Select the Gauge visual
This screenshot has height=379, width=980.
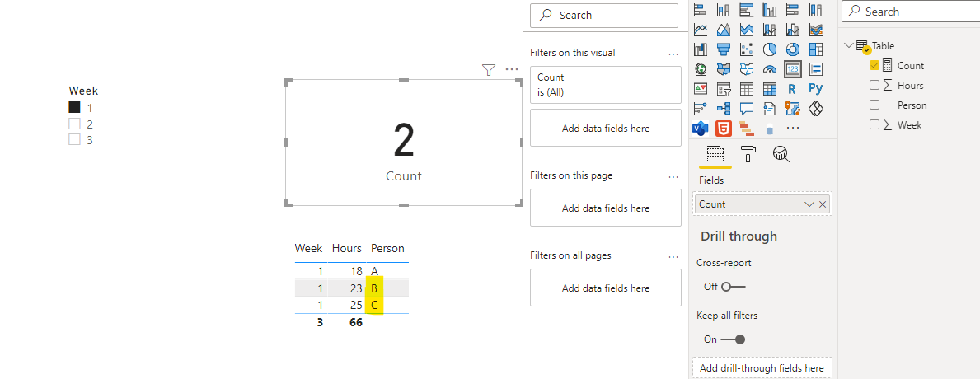[x=769, y=68]
